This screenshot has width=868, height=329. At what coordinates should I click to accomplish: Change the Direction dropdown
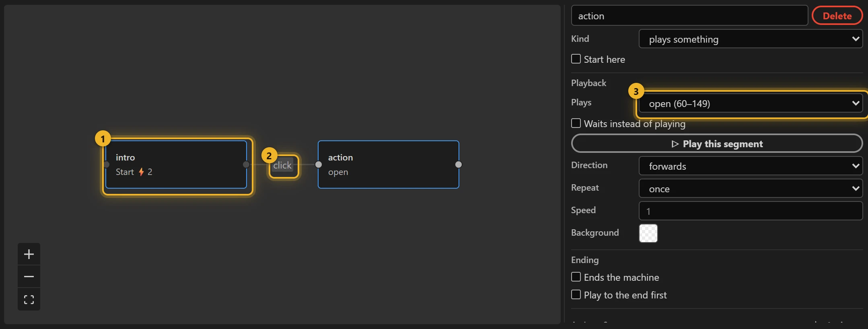(751, 166)
